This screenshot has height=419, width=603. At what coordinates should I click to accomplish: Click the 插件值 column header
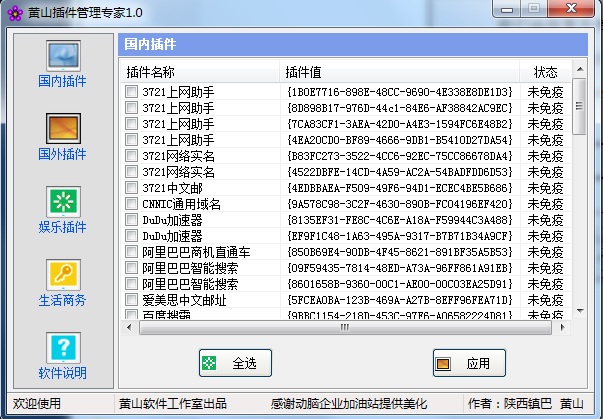(x=400, y=73)
